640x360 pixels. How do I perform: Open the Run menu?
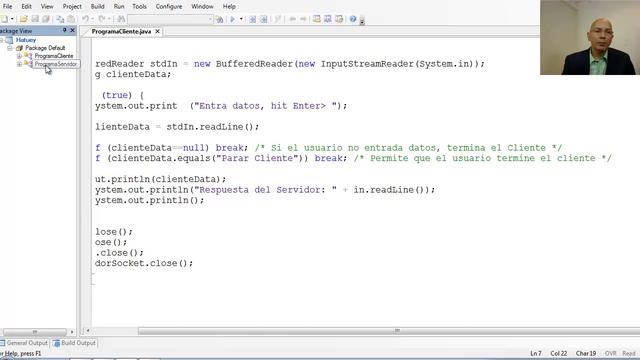pyautogui.click(x=119, y=7)
